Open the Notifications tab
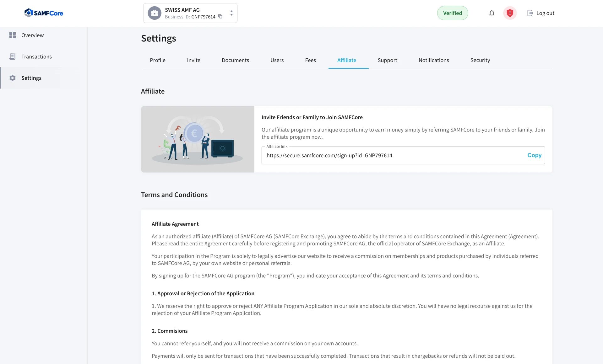The image size is (603, 364). [434, 60]
